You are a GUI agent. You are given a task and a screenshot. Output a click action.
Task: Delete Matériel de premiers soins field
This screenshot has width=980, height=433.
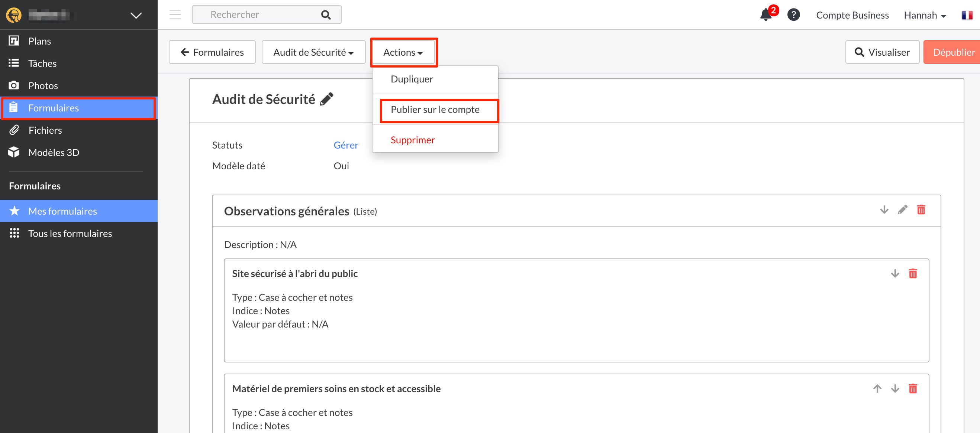[913, 388]
